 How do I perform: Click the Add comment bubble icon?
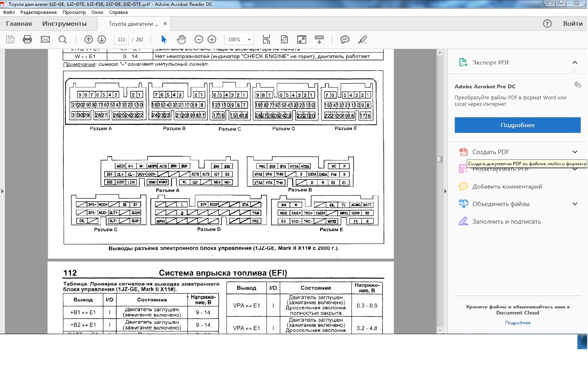pyautogui.click(x=463, y=186)
